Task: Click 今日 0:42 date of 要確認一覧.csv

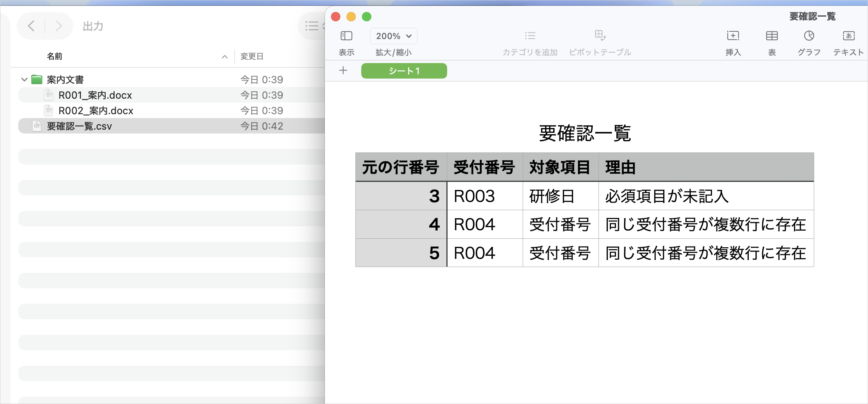Action: pos(262,126)
